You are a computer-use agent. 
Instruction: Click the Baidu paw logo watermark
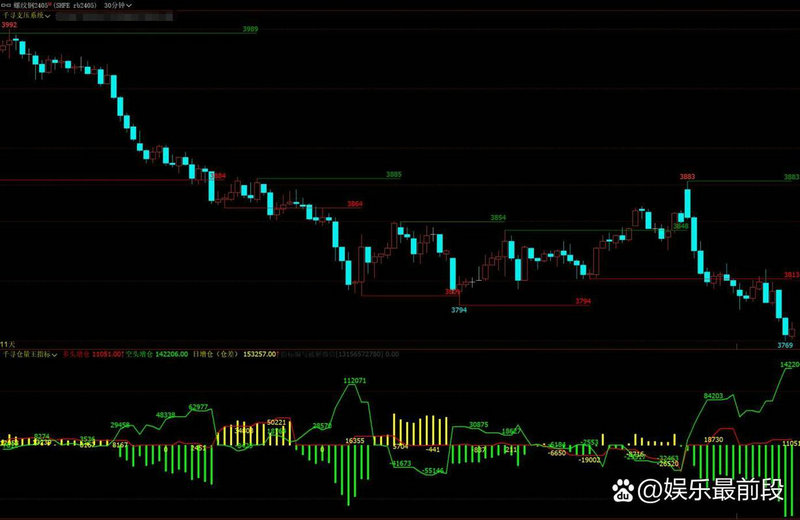coord(624,490)
